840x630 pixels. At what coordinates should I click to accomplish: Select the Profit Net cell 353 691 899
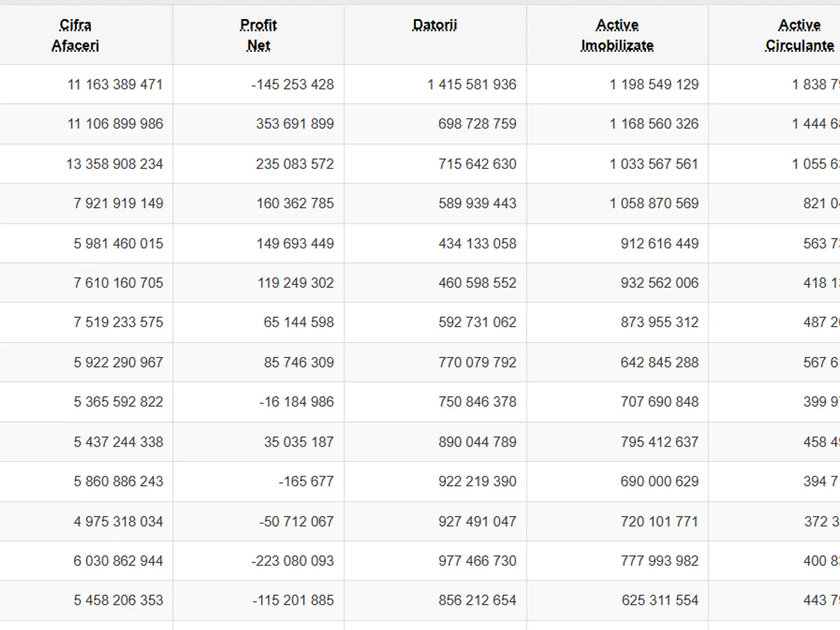point(295,124)
